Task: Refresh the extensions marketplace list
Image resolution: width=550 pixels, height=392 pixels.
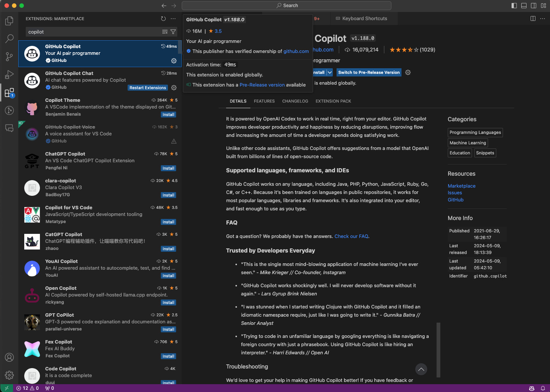Action: 163,18
